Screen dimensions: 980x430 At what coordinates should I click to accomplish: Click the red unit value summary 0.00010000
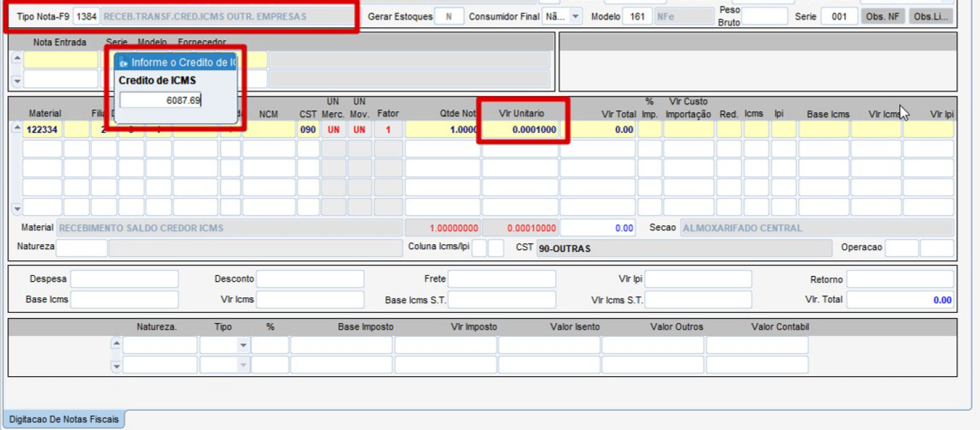tap(520, 228)
